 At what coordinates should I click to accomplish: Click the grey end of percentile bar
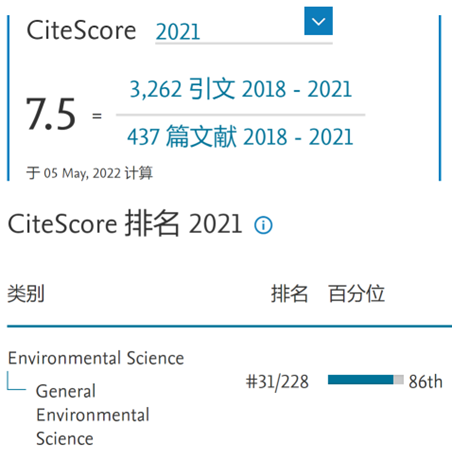[x=399, y=380]
